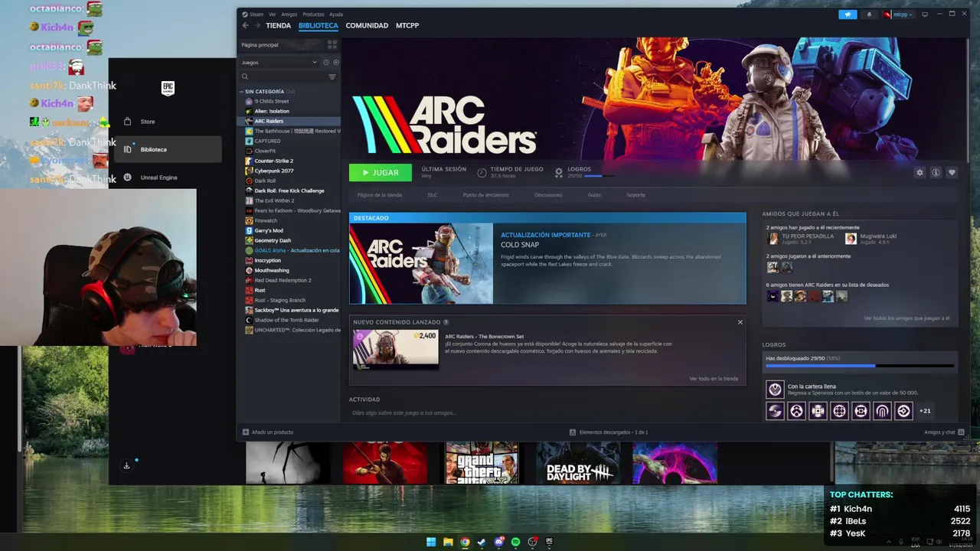Image resolution: width=980 pixels, height=551 pixels.
Task: Toggle the recent-activity clock filter icon
Action: click(x=326, y=62)
